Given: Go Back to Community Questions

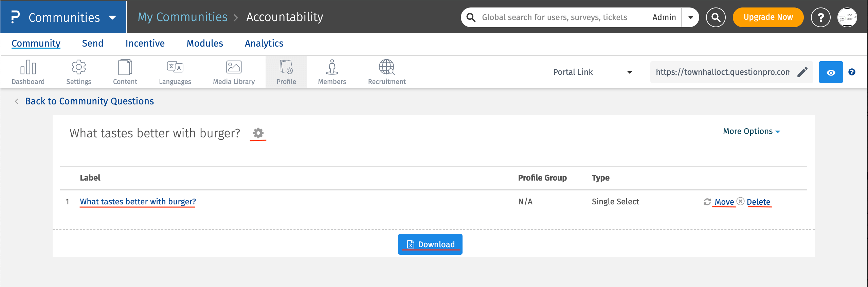Looking at the screenshot, I should pyautogui.click(x=89, y=101).
